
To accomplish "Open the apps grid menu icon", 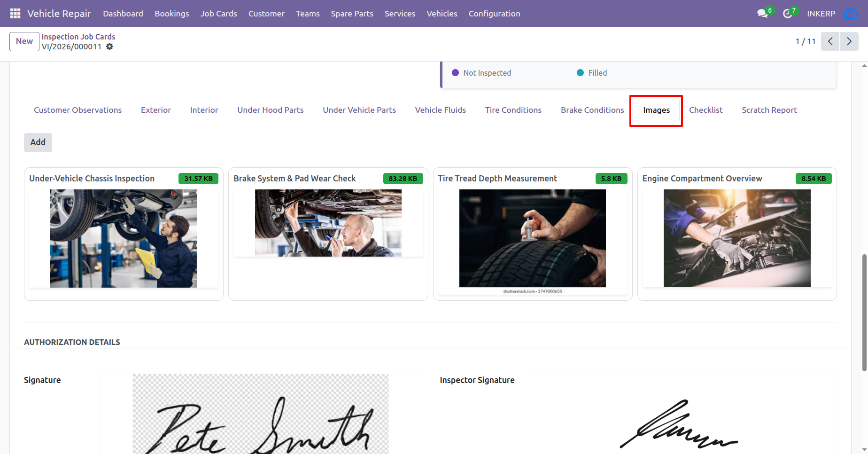I will [15, 14].
